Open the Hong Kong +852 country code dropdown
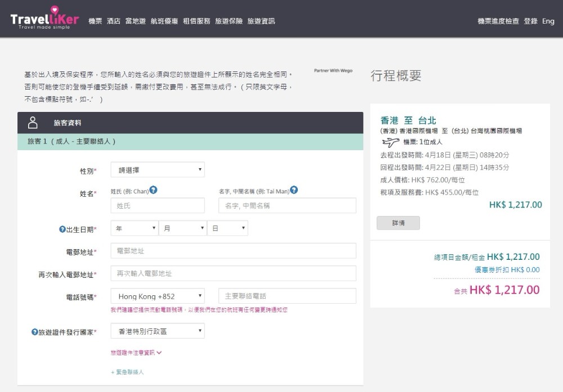 click(158, 296)
